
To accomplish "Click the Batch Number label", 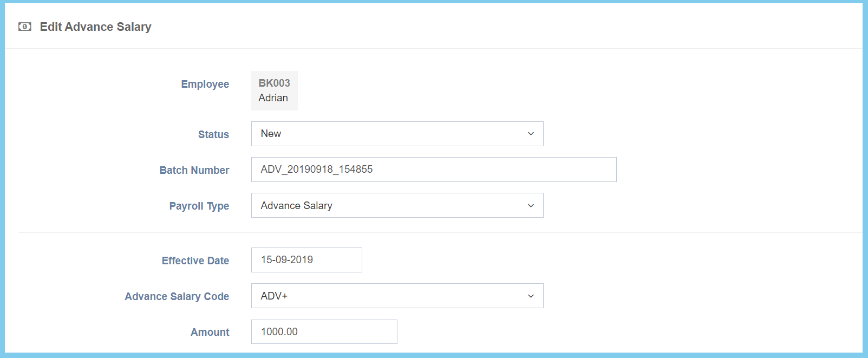I will [x=194, y=170].
